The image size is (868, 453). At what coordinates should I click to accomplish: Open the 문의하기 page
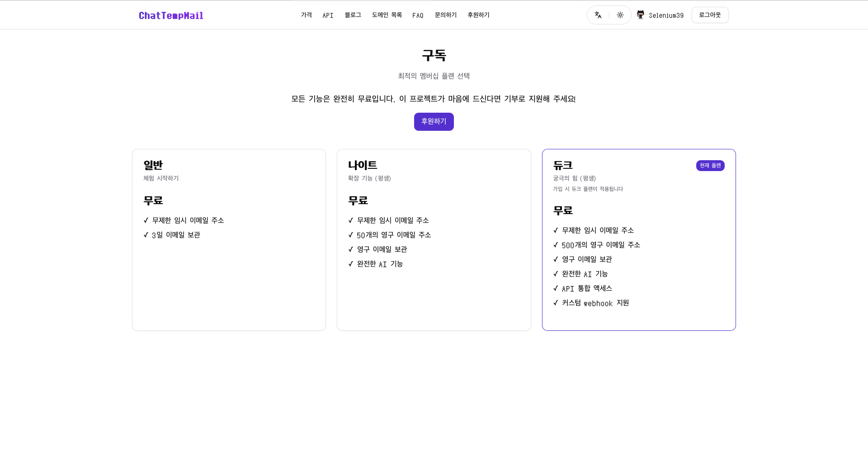click(445, 15)
